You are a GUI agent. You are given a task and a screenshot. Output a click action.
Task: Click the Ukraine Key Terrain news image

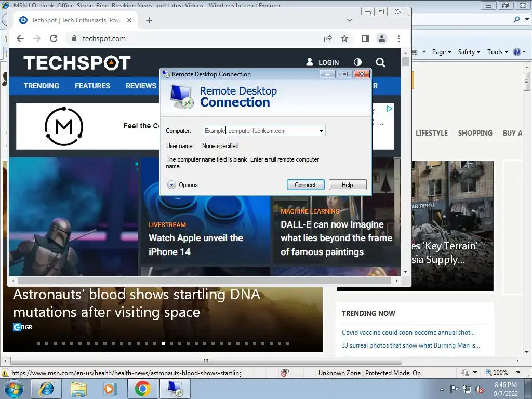pos(453,225)
